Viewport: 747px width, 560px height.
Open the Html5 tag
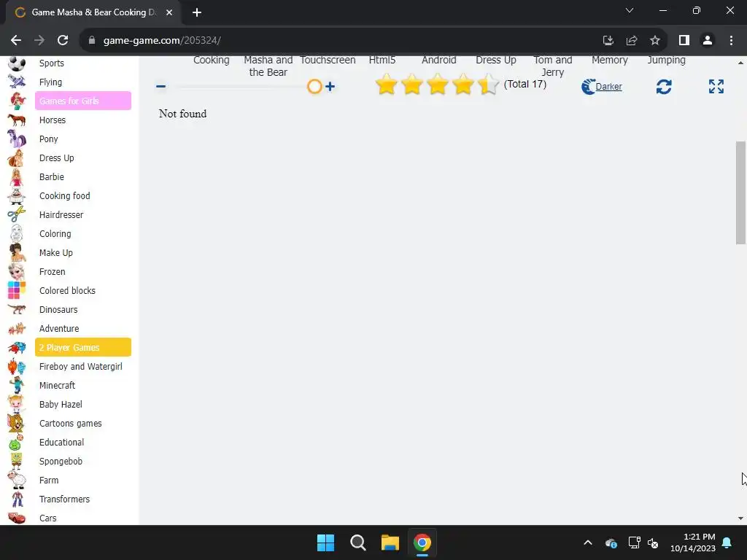tap(382, 60)
